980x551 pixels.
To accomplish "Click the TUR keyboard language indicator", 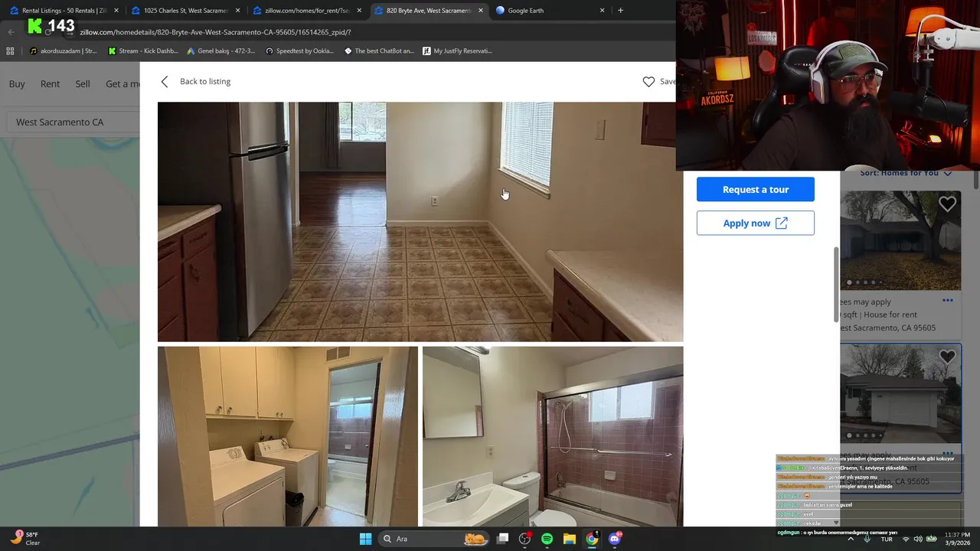I will 887,539.
